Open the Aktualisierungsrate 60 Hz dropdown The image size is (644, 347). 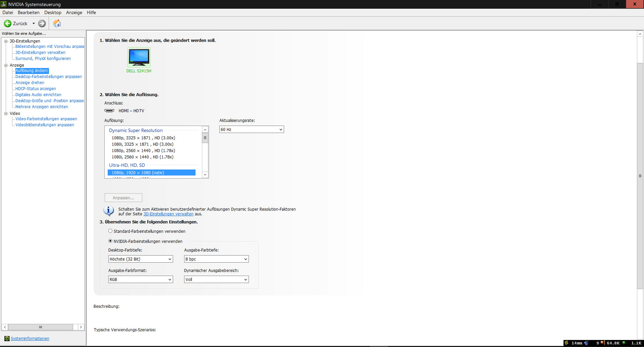tap(252, 130)
